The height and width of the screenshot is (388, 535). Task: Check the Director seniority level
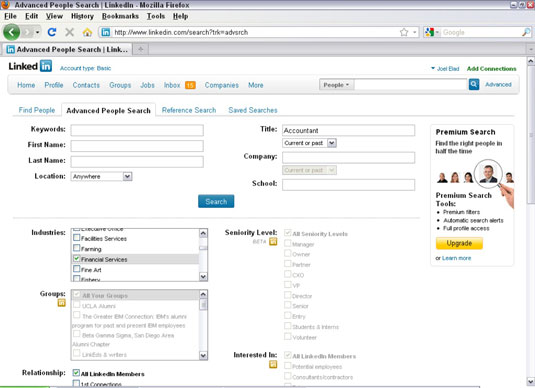[x=288, y=295]
